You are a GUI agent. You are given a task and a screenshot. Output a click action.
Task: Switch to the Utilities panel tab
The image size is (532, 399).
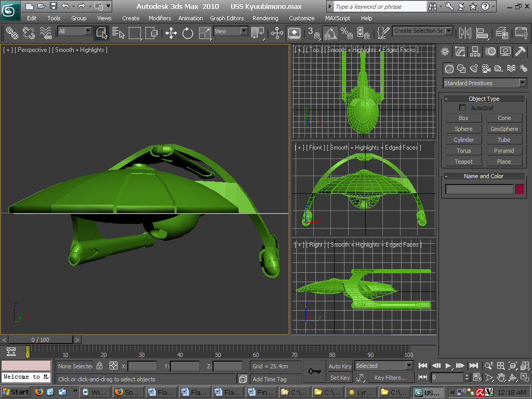521,51
